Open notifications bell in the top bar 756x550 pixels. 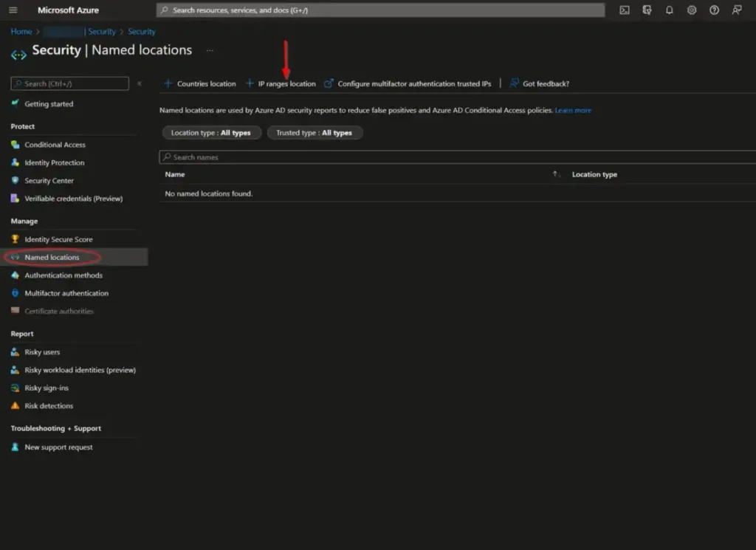(x=667, y=10)
